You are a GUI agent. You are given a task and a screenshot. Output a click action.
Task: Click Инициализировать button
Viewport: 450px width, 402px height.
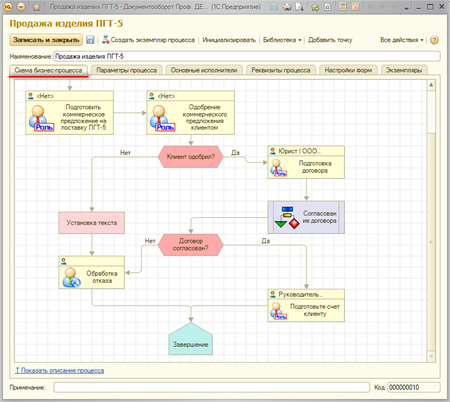[229, 40]
